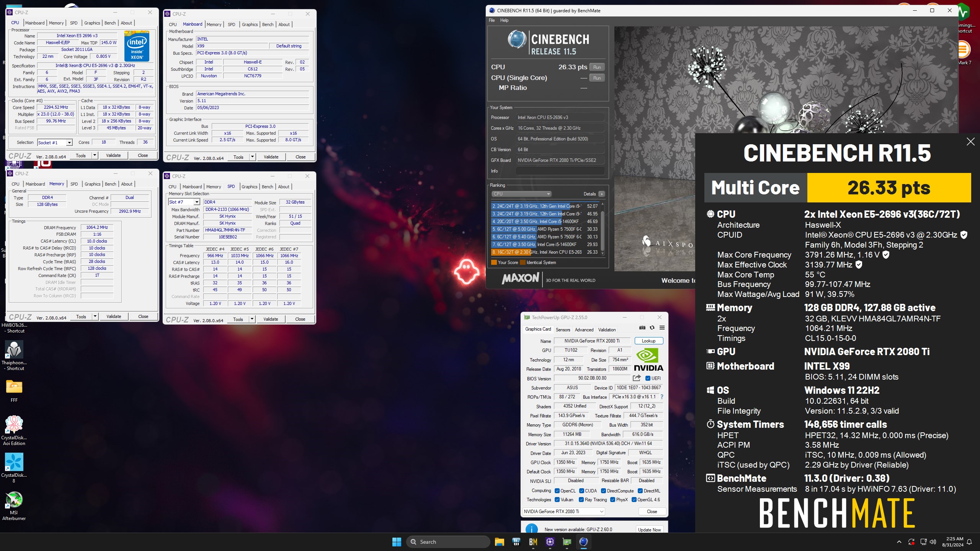Click the CPU-Z chip taskbar icon

(550, 542)
